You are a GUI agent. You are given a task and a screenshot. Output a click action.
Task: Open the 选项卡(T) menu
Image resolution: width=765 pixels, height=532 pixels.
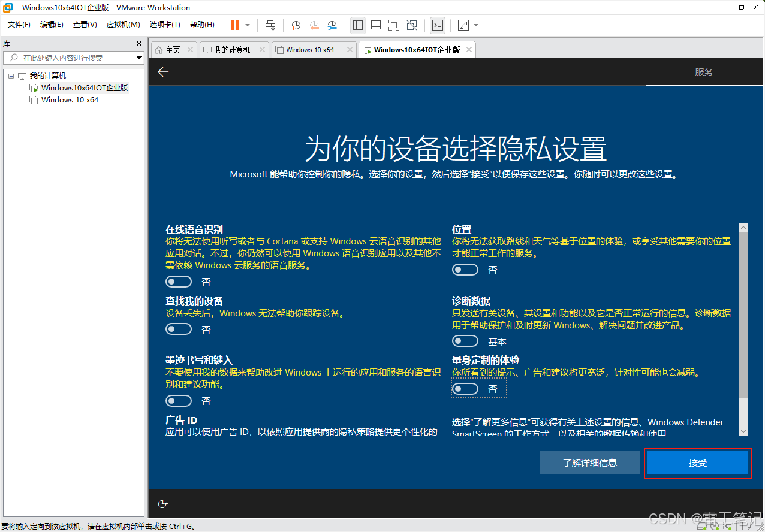click(165, 25)
